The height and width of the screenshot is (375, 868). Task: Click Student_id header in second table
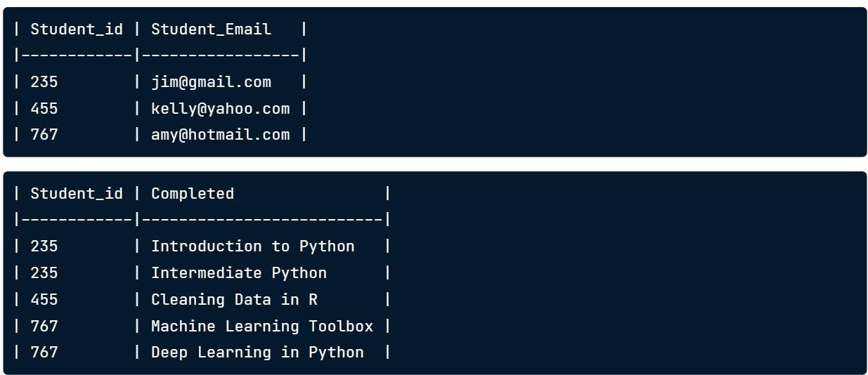77,194
